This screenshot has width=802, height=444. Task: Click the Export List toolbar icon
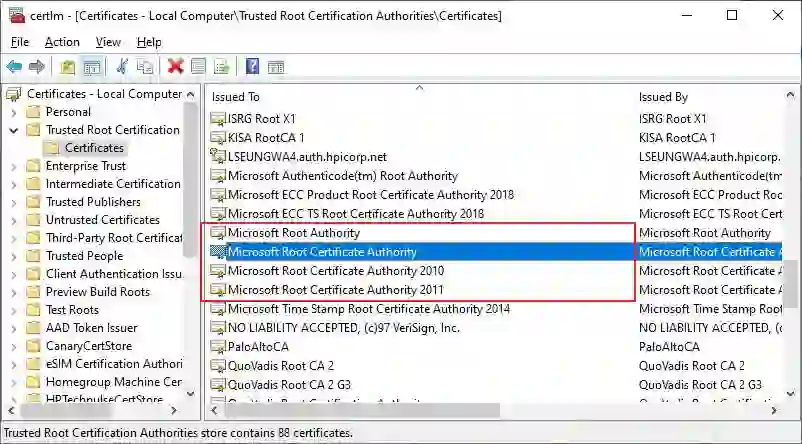(x=222, y=66)
